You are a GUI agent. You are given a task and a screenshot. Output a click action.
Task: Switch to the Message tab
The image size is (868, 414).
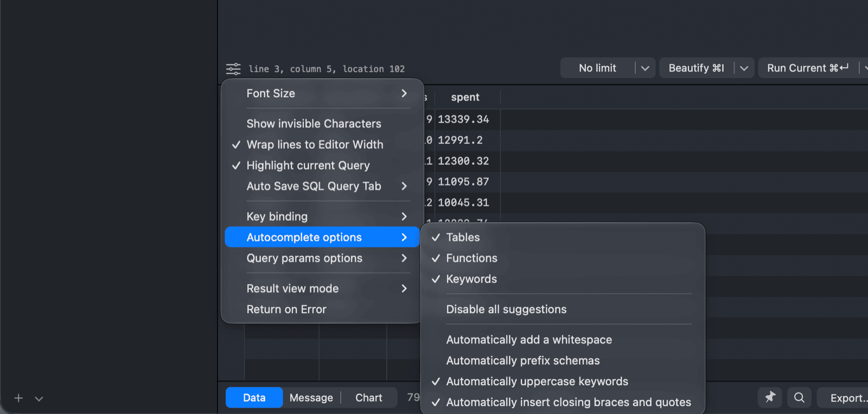pos(311,398)
